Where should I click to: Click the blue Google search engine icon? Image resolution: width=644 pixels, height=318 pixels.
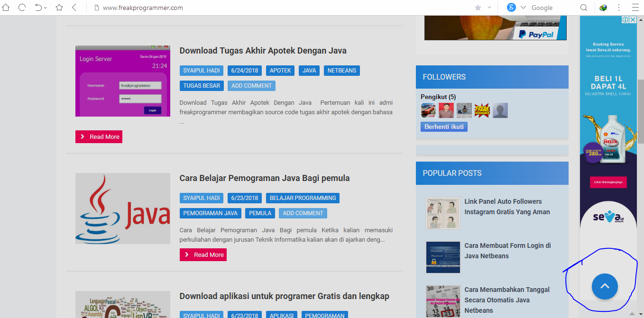511,8
